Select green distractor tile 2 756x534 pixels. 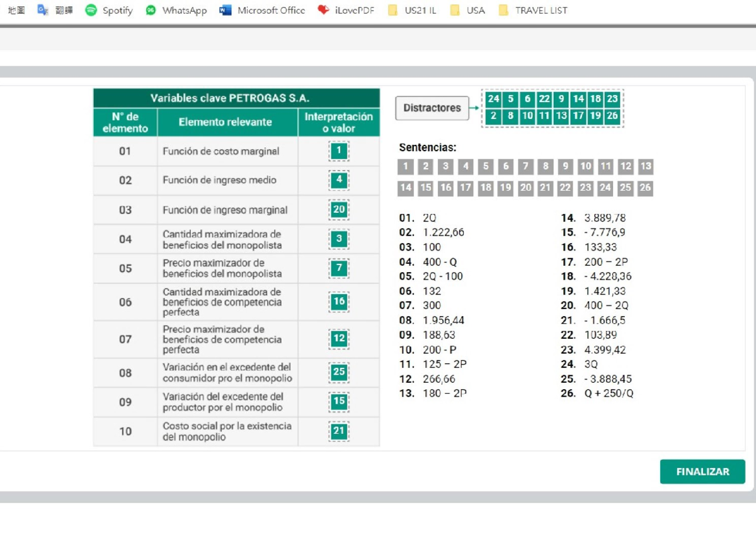pyautogui.click(x=493, y=116)
